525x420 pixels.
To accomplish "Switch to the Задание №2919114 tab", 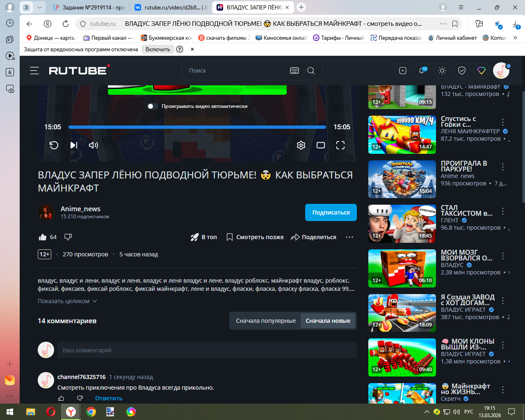I will click(89, 7).
